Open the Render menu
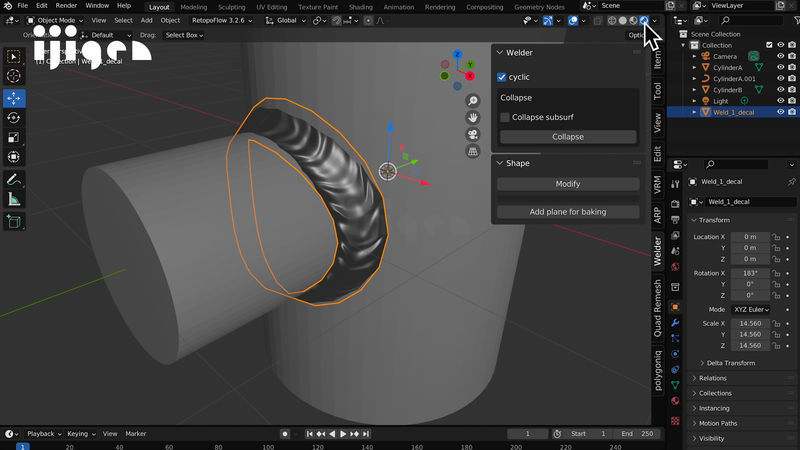The width and height of the screenshot is (800, 450). (x=66, y=6)
